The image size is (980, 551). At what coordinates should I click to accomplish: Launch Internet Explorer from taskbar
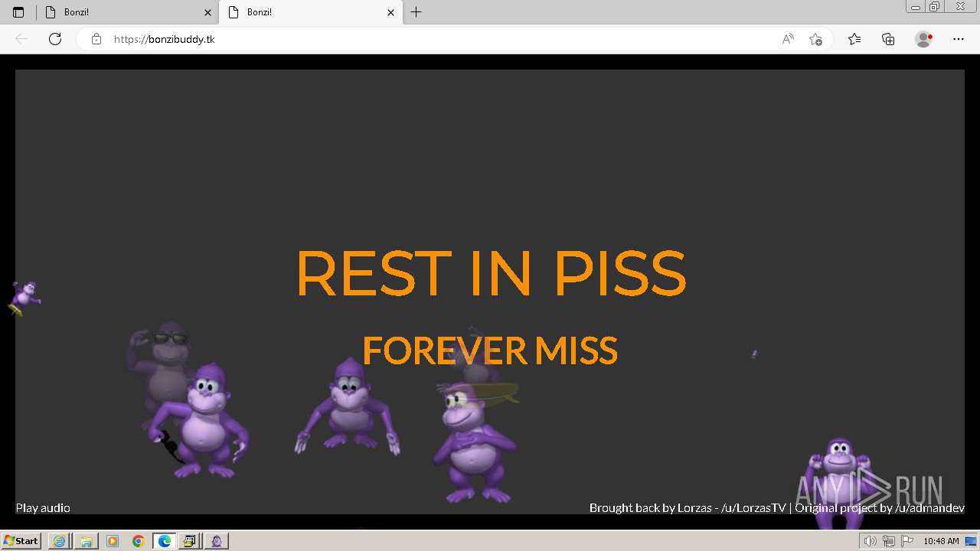click(59, 541)
